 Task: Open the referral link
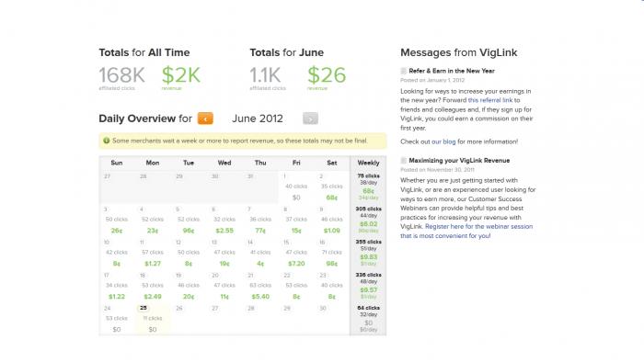pos(490,100)
